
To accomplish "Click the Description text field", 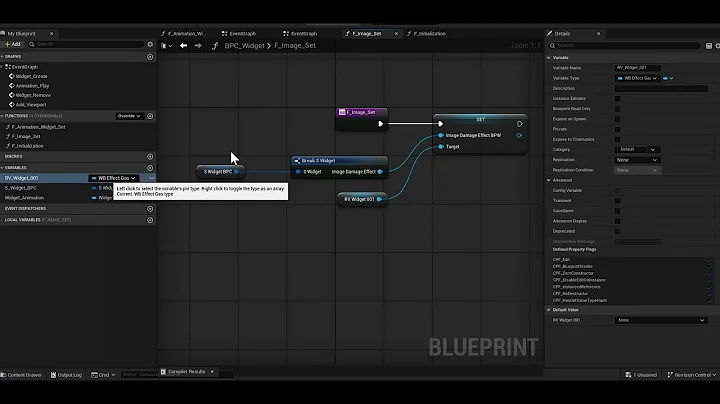I will (661, 88).
